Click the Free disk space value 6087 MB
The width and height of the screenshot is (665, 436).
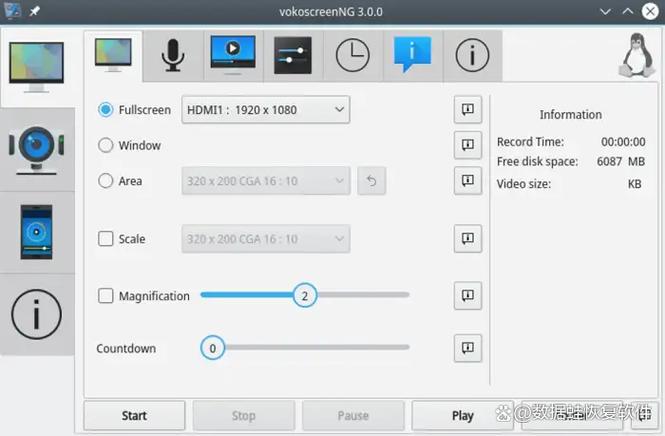point(621,162)
